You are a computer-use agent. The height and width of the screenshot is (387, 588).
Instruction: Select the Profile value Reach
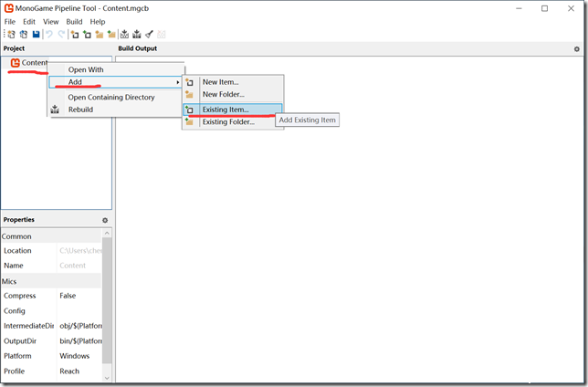69,371
